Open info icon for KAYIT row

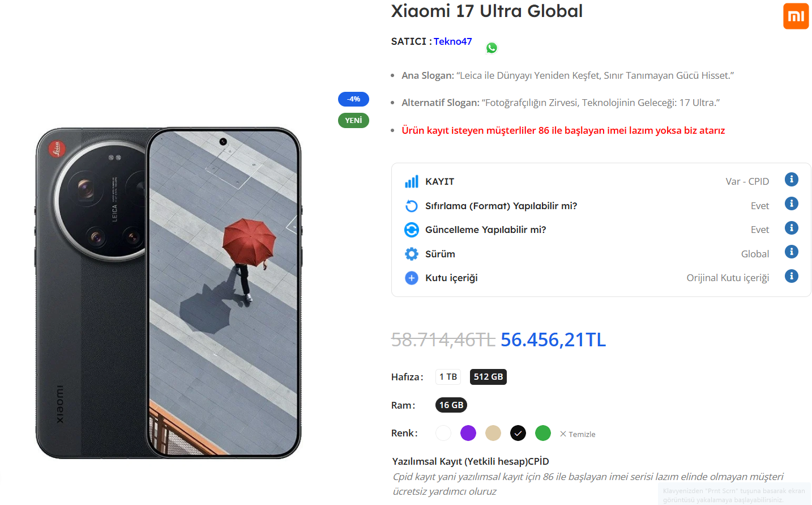[x=791, y=180]
